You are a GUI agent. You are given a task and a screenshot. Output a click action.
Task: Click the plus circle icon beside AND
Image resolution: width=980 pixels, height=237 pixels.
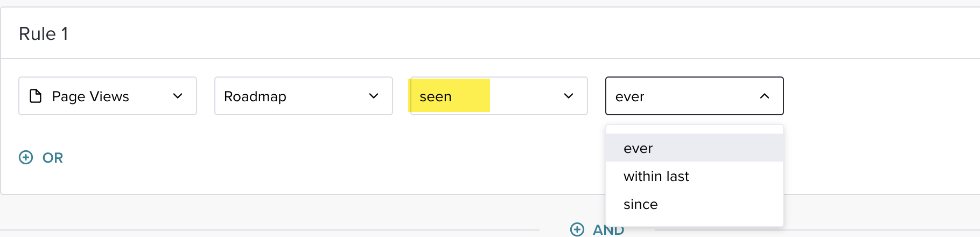pyautogui.click(x=577, y=229)
